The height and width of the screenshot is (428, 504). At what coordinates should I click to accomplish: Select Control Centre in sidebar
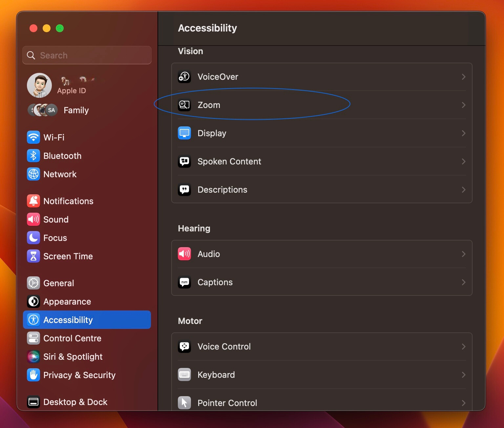(x=87, y=338)
